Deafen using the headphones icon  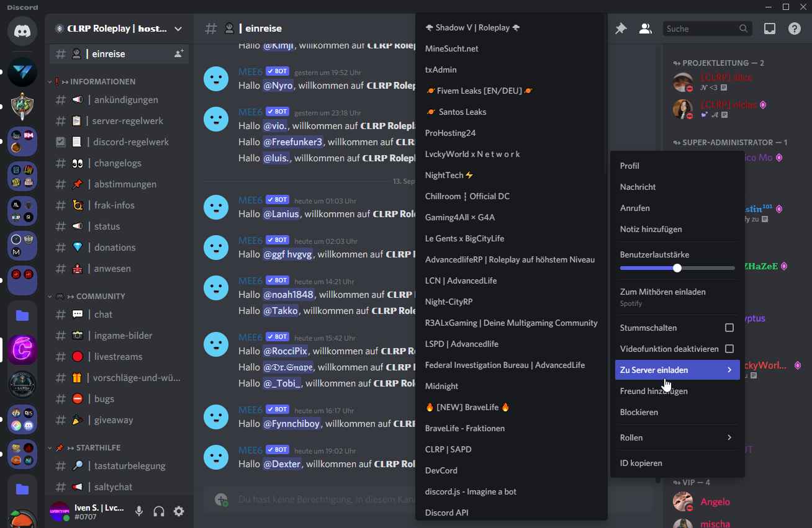159,511
